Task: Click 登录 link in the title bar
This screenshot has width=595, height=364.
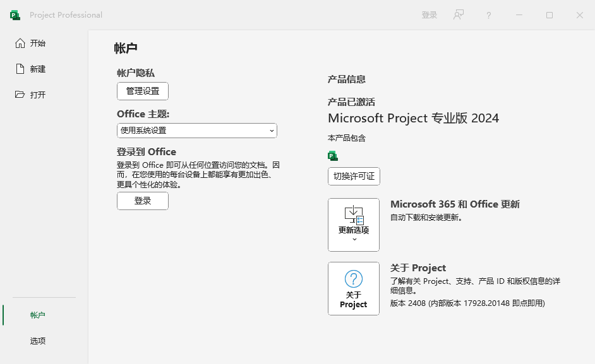Action: [429, 15]
